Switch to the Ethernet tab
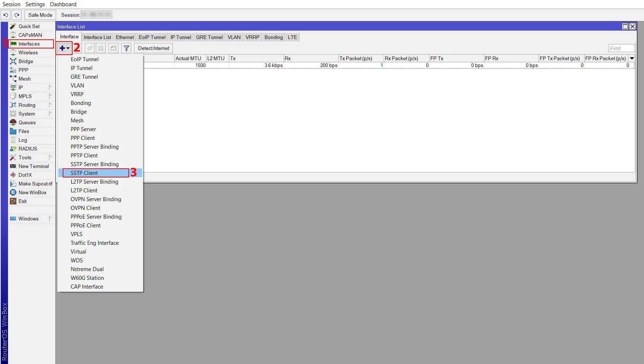This screenshot has width=644, height=364. tap(125, 37)
